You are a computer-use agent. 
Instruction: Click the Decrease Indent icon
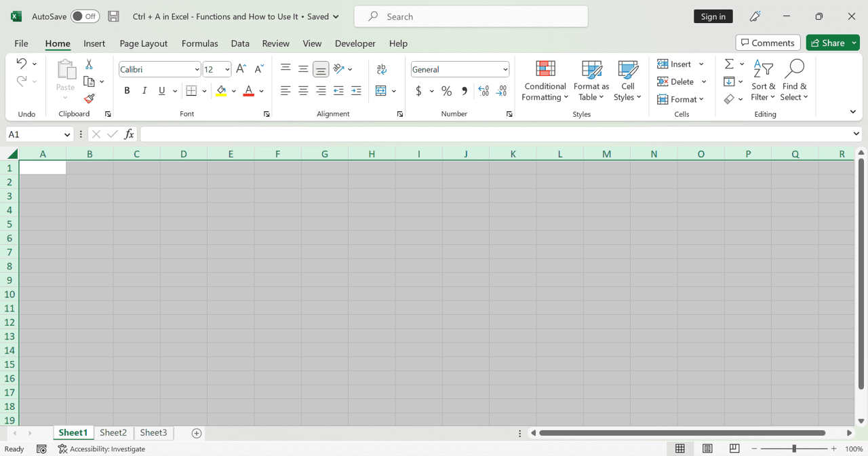pyautogui.click(x=338, y=90)
